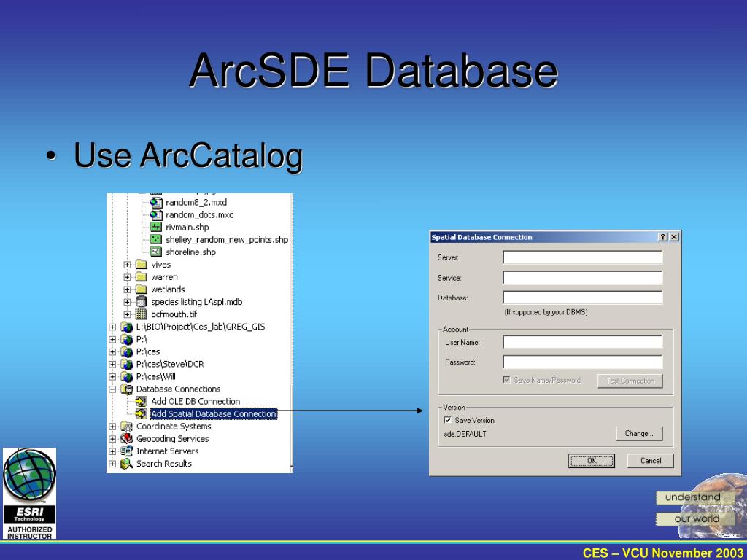Expand the L:\BIO\Project\Ces_lab\GREG_GIS connection
747x560 pixels.
[x=112, y=327]
